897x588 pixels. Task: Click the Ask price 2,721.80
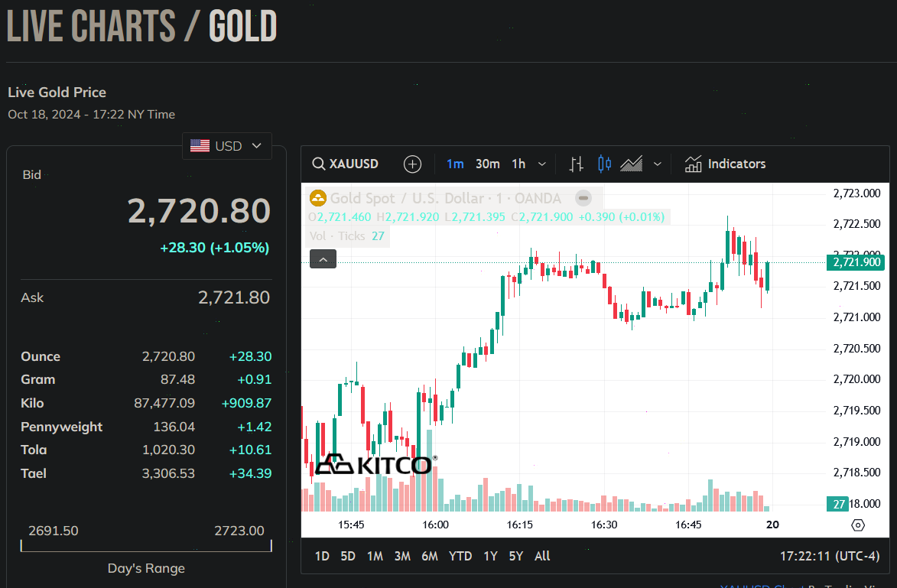[x=234, y=297]
